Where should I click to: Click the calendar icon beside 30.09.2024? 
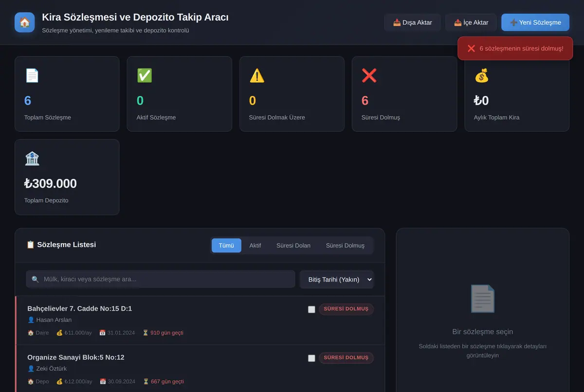click(x=102, y=382)
